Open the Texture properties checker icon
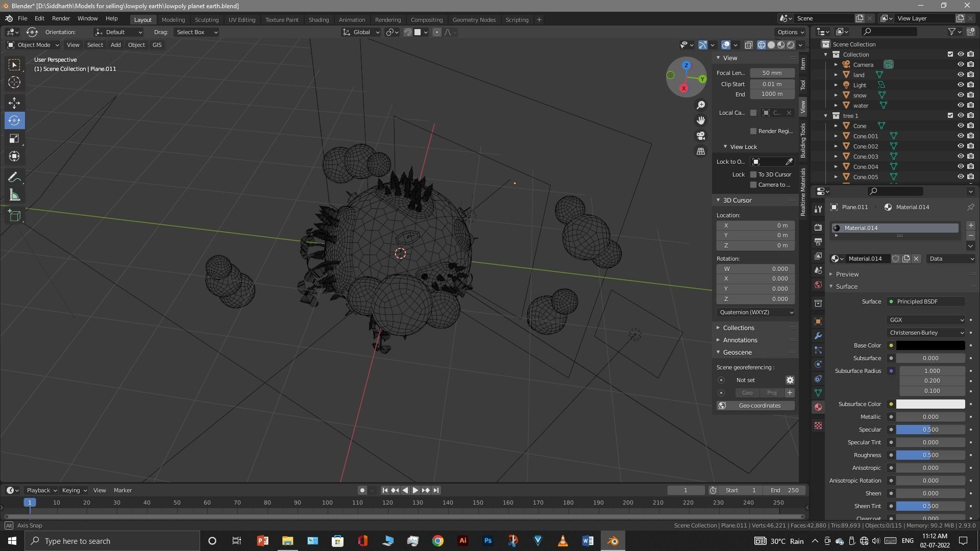This screenshot has height=551, width=980. pyautogui.click(x=818, y=425)
